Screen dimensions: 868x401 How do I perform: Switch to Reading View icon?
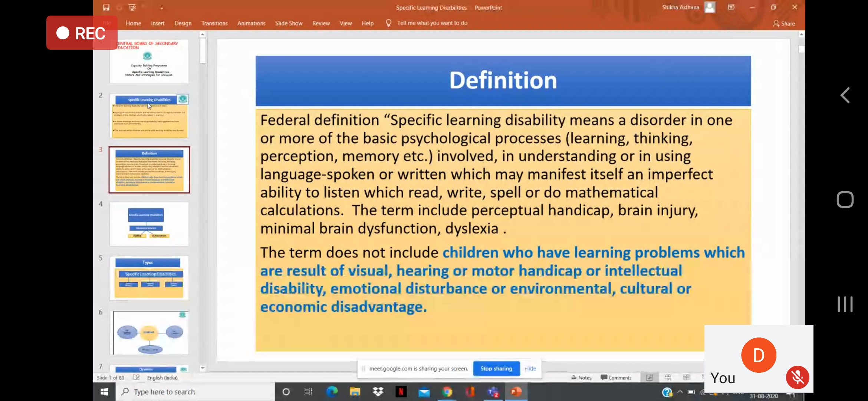coord(686,378)
